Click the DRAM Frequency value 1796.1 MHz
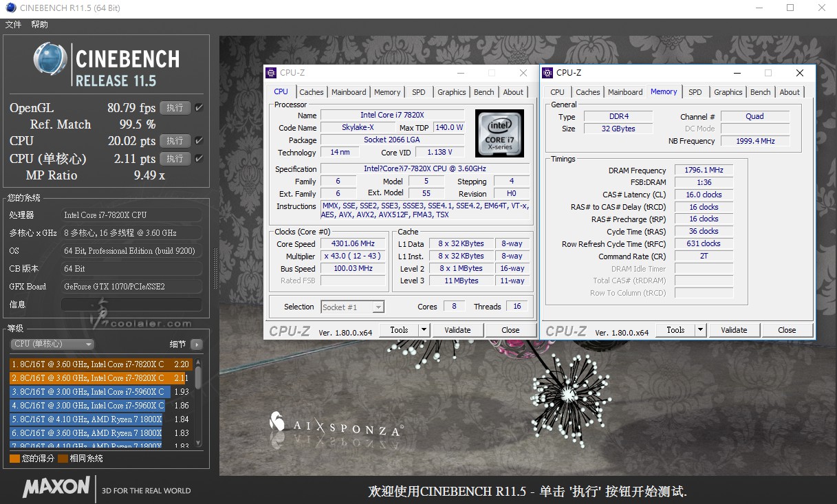The image size is (837, 504). 704,171
